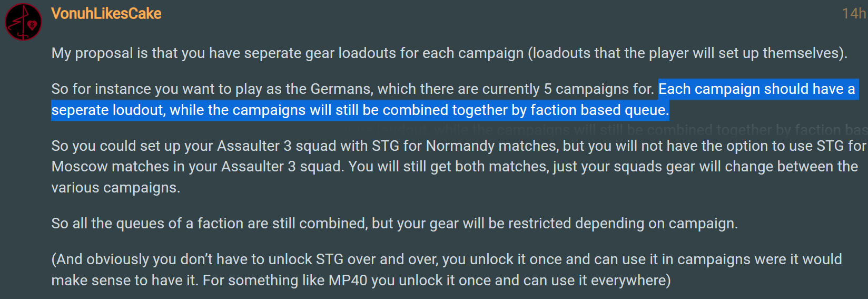Click the paragraph 'So all the queues of a faction'
Screen dimensions: 868x299
[394, 224]
